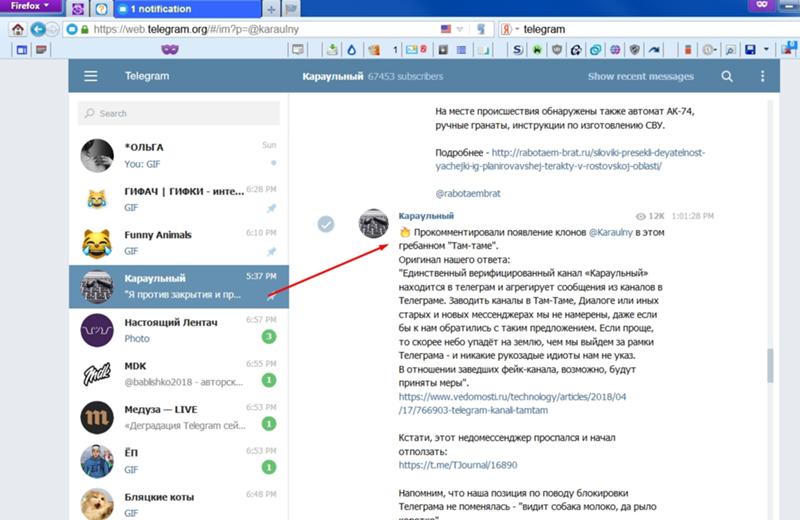Click the Караульный sender name in message
800x520 pixels.
click(x=426, y=216)
